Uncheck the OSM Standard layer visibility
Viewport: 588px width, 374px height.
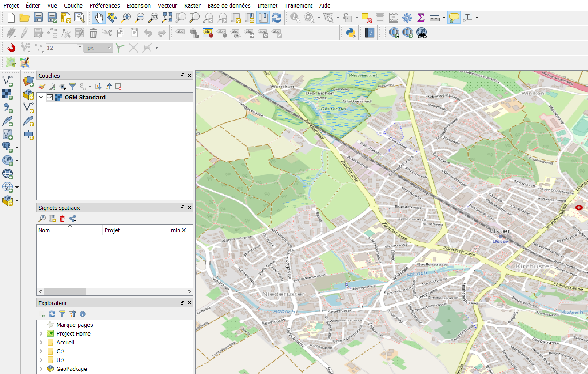tap(49, 97)
